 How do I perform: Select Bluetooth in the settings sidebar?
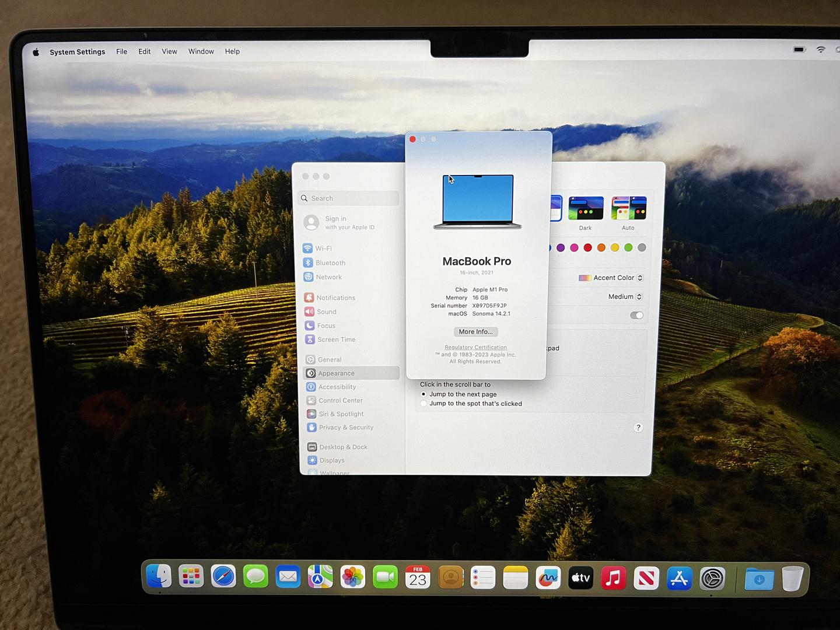pyautogui.click(x=330, y=263)
